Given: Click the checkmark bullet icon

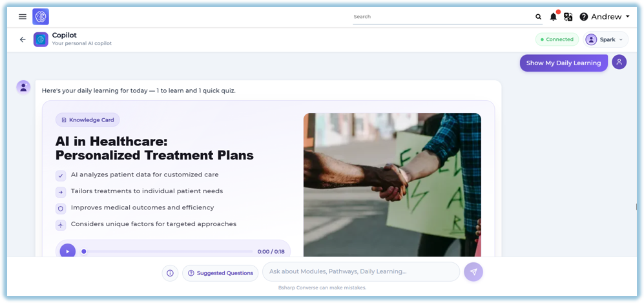Looking at the screenshot, I should coord(61,175).
